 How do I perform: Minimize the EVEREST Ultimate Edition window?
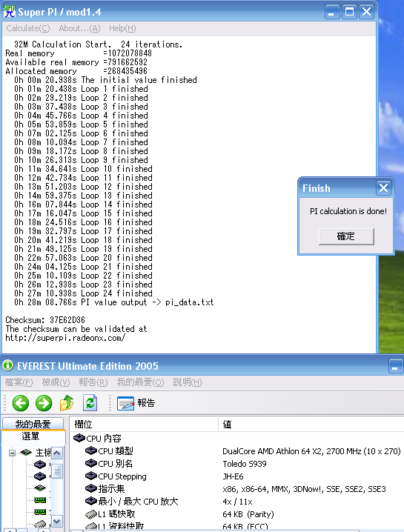395,367
